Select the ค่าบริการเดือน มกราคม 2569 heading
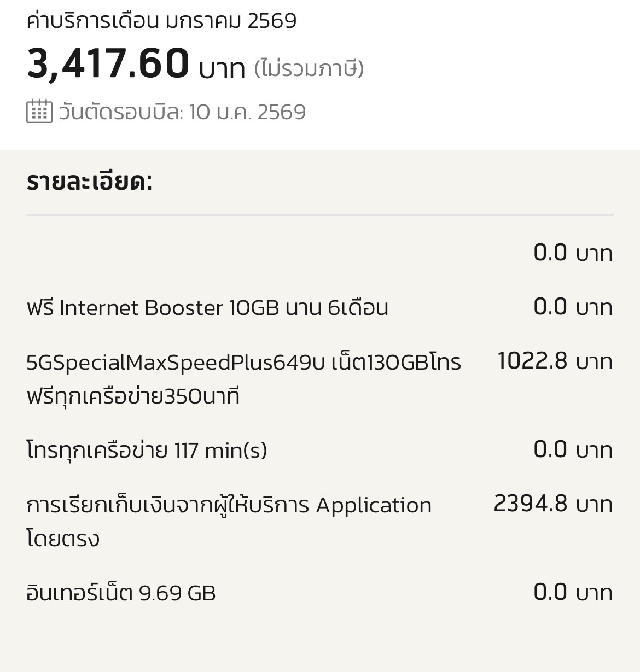 (x=161, y=21)
